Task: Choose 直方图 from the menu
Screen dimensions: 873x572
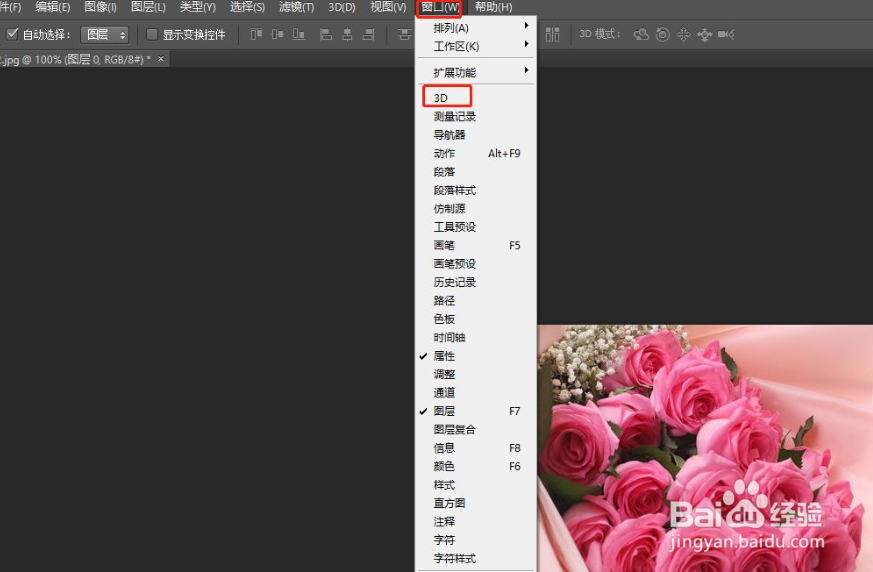Action: (x=476, y=503)
